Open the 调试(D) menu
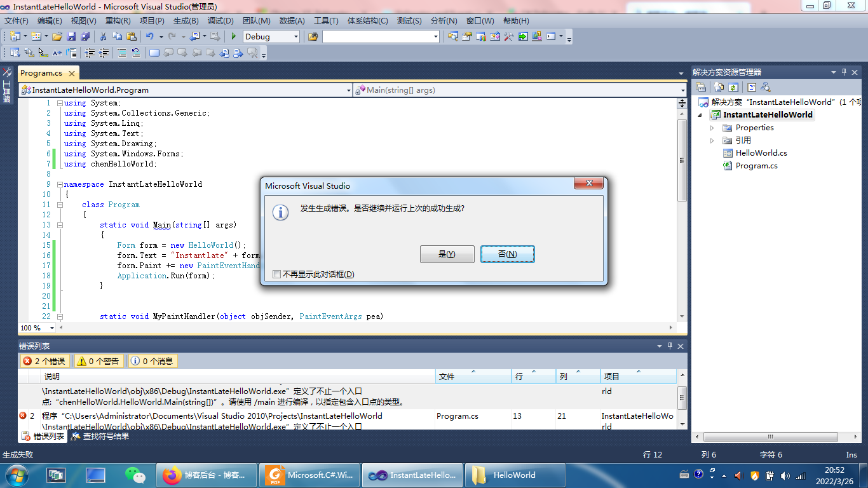The width and height of the screenshot is (868, 488). 220,21
